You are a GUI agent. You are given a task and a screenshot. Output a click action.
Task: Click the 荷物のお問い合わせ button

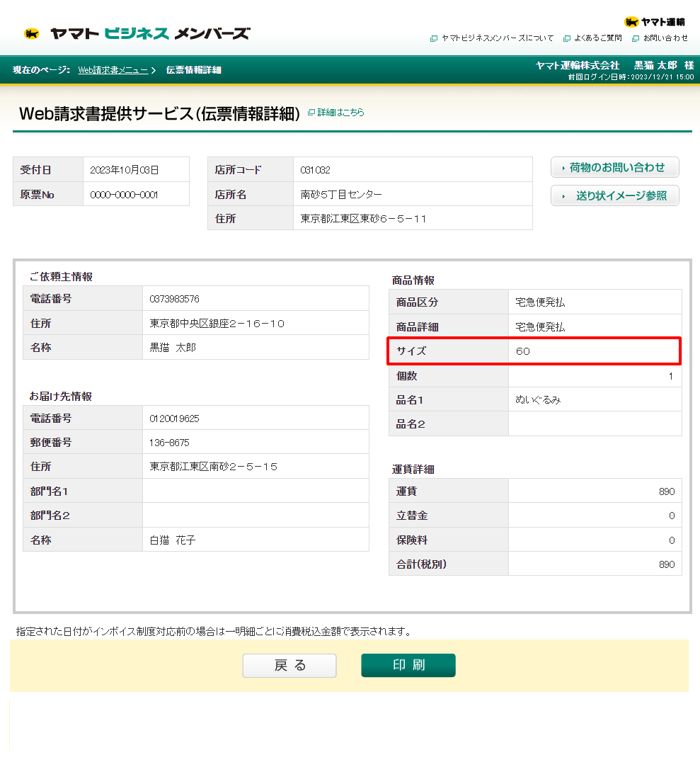coord(614,168)
